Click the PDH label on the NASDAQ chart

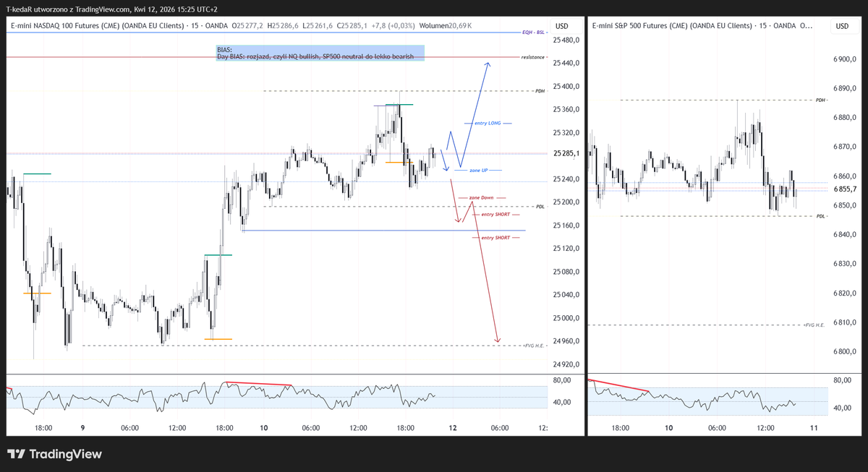540,91
